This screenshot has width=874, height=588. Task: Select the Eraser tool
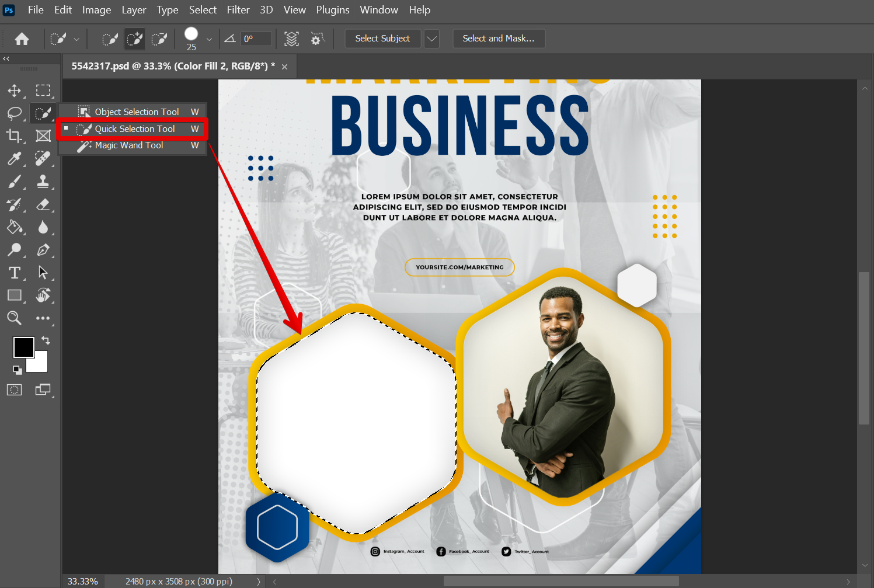point(43,204)
